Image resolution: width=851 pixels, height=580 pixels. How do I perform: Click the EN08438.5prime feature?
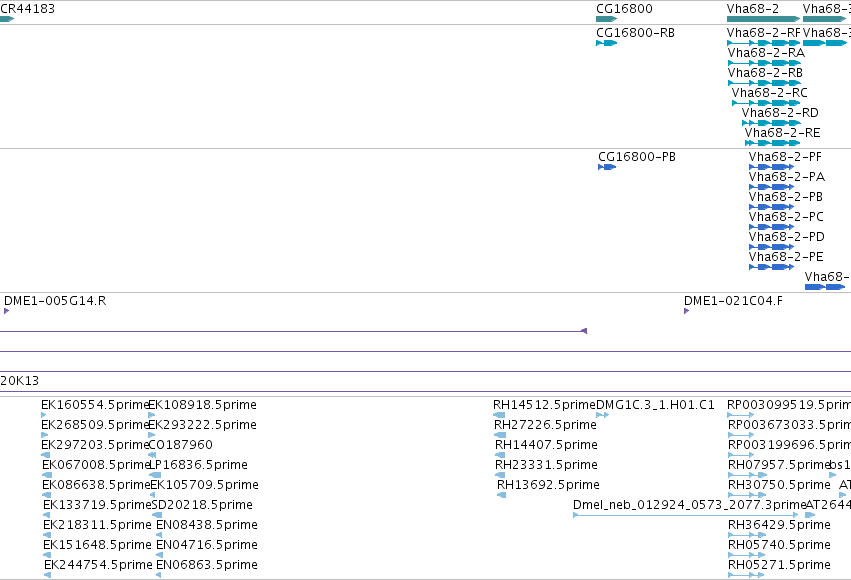point(158,535)
